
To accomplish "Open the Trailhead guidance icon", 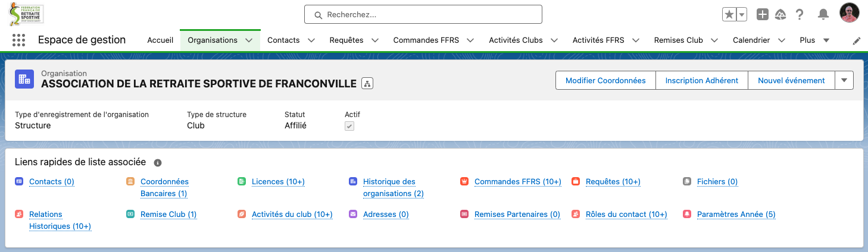I will pos(780,14).
